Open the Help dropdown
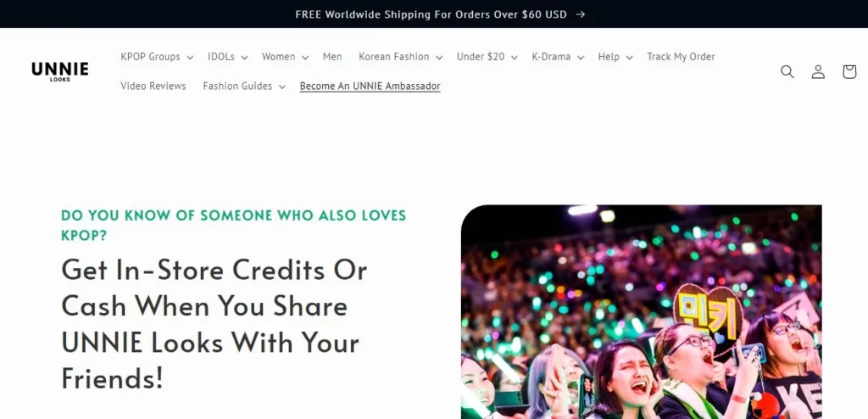Viewport: 868px width, 419px height. [615, 57]
